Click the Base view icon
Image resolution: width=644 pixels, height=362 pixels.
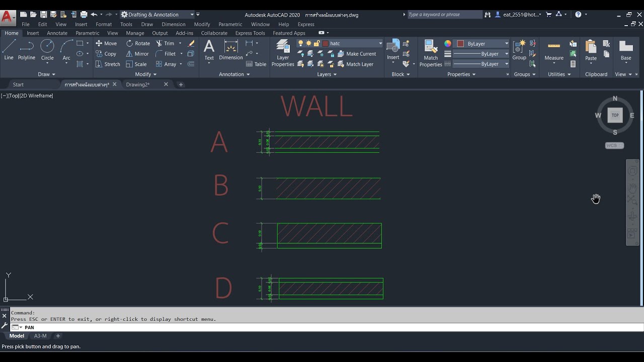point(626,50)
